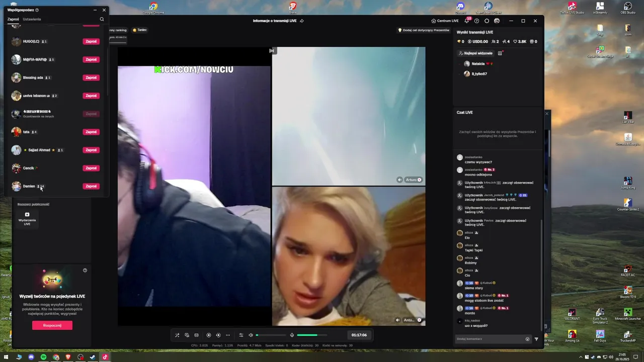Click the pause handle above video layout
The width and height of the screenshot is (644, 362).
coord(272,50)
